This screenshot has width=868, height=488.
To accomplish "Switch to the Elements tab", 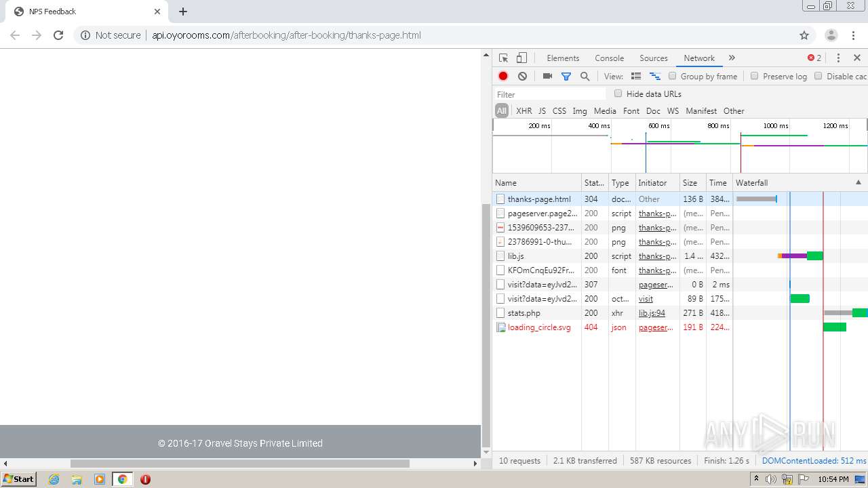I will tap(563, 58).
